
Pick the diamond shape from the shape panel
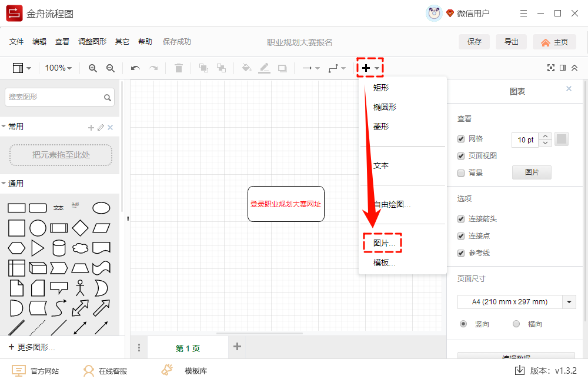click(80, 227)
